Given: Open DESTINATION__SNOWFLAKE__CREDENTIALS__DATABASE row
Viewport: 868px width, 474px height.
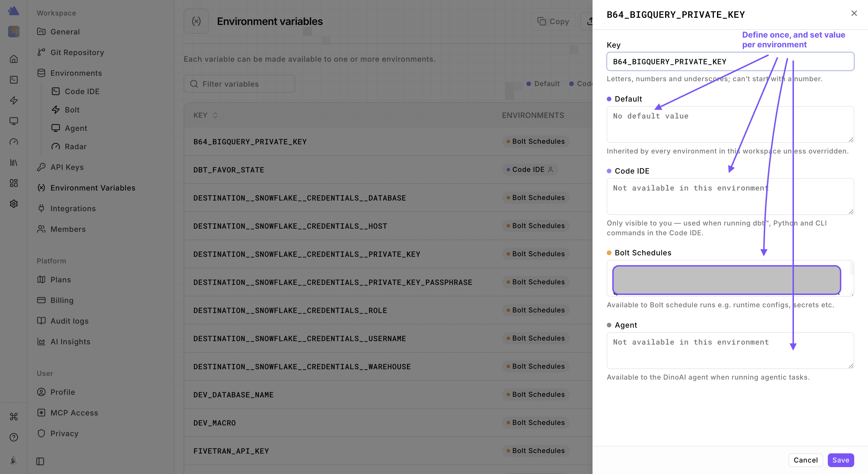Looking at the screenshot, I should click(x=388, y=198).
